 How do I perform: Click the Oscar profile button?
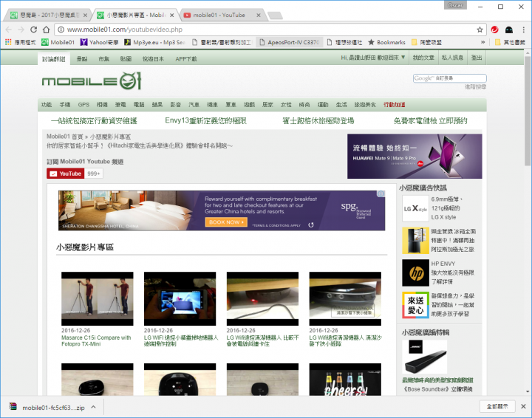coord(455,5)
